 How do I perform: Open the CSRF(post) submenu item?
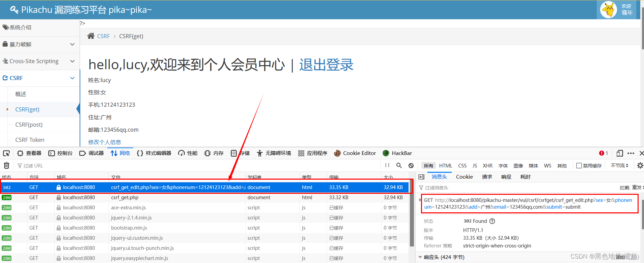pos(29,125)
